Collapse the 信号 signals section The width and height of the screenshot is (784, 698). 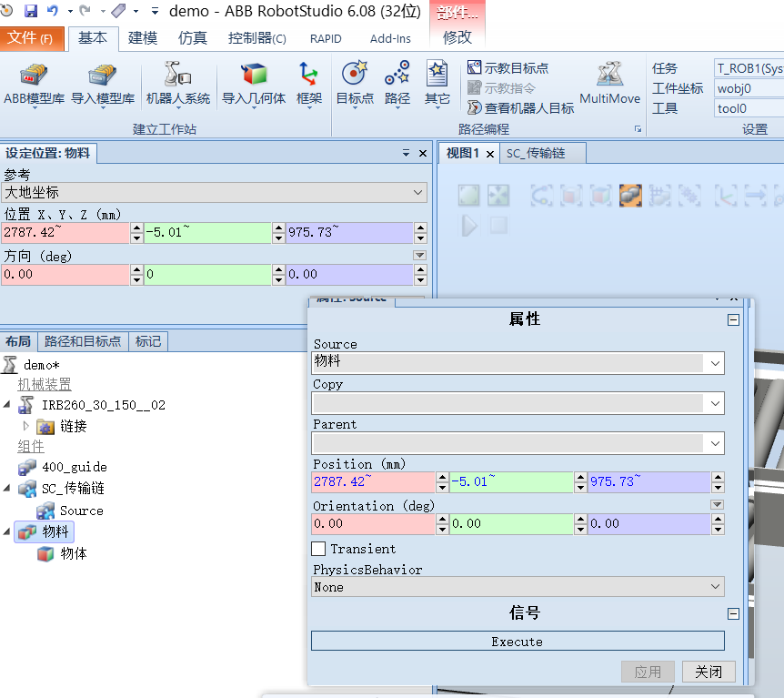click(733, 614)
